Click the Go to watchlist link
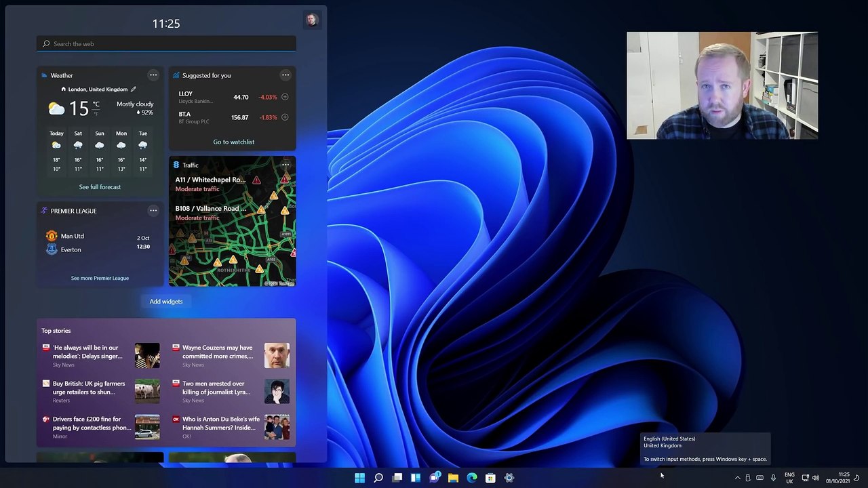This screenshot has height=488, width=868. click(x=234, y=142)
